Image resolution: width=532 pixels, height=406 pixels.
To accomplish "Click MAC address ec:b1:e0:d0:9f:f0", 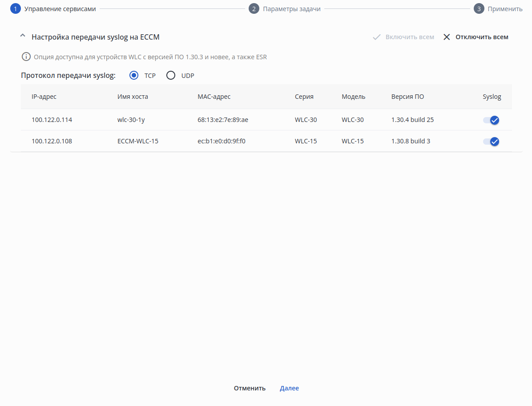I will coord(222,141).
